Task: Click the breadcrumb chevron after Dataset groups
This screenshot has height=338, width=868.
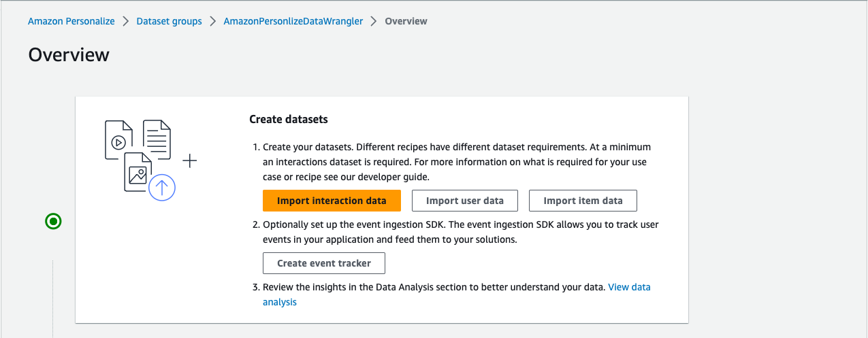Action: point(212,21)
